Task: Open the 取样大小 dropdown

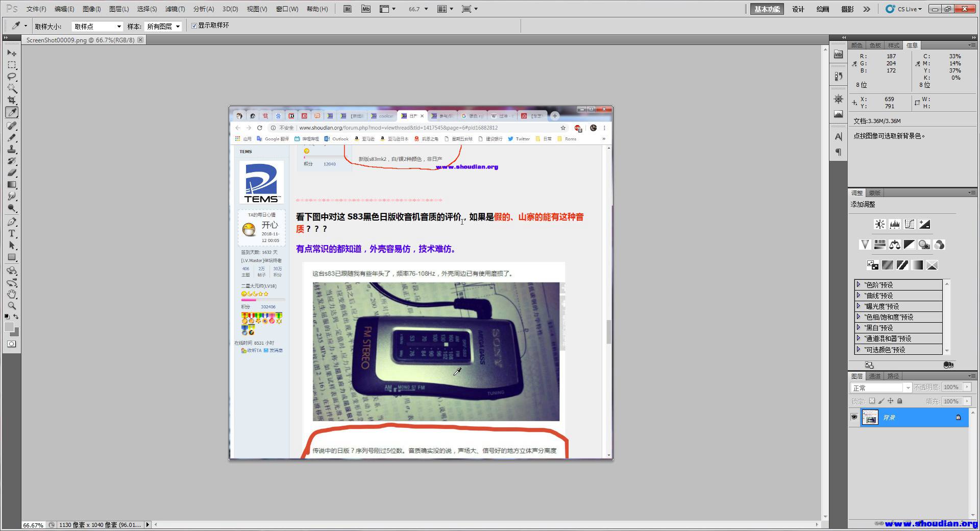Action: pyautogui.click(x=97, y=26)
